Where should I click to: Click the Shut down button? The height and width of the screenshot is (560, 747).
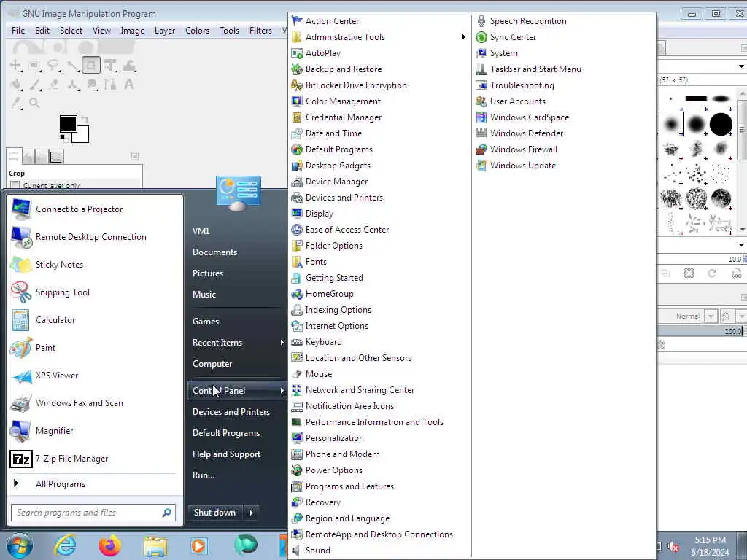tap(215, 513)
